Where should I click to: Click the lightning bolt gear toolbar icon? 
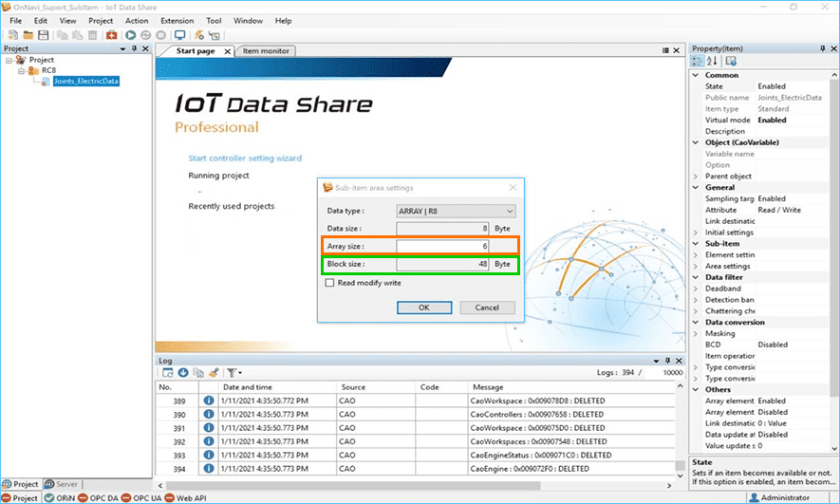(198, 35)
